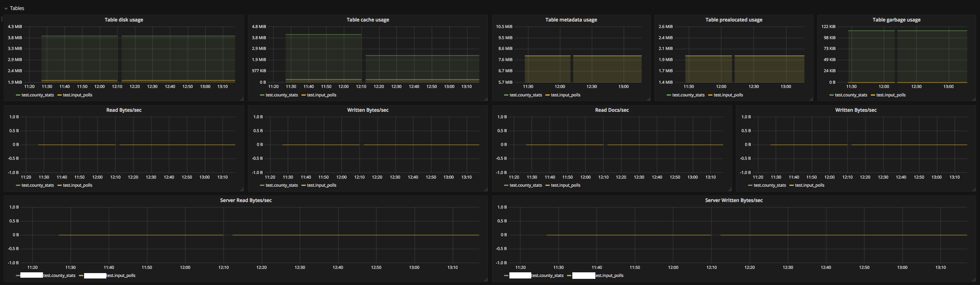Viewport: 980px width, 285px height.
Task: Open the Table prealocated usage panel menu
Action: [734, 20]
